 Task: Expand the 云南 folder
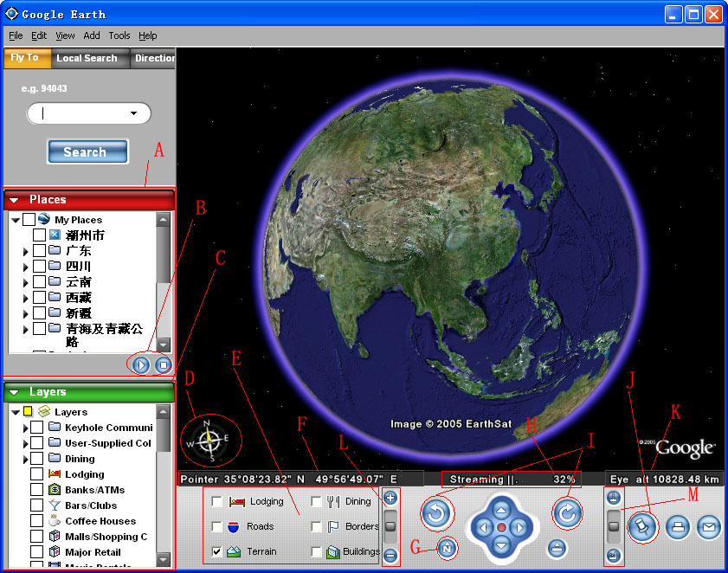[25, 283]
